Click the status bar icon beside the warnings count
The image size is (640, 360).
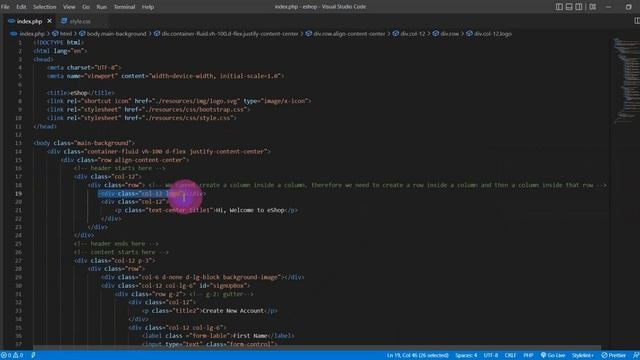point(33,356)
